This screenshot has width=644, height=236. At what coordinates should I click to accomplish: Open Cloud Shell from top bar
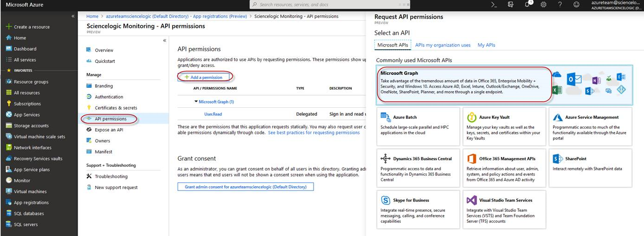495,5
